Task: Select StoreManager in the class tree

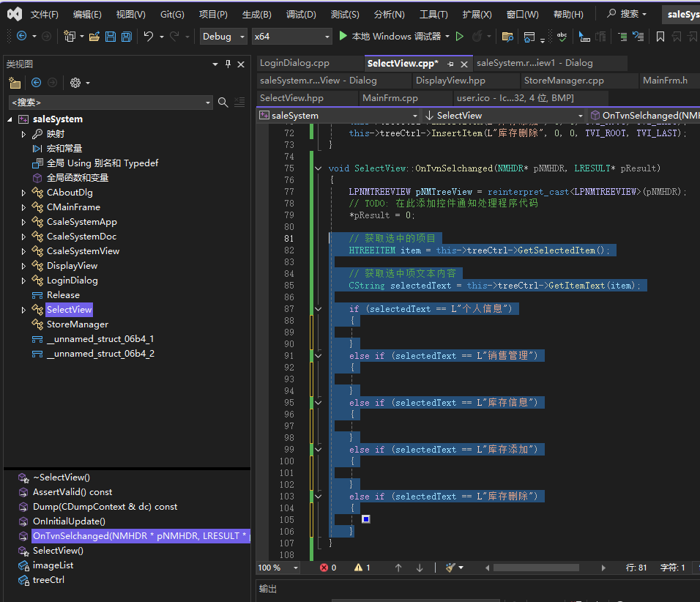Action: pyautogui.click(x=77, y=324)
